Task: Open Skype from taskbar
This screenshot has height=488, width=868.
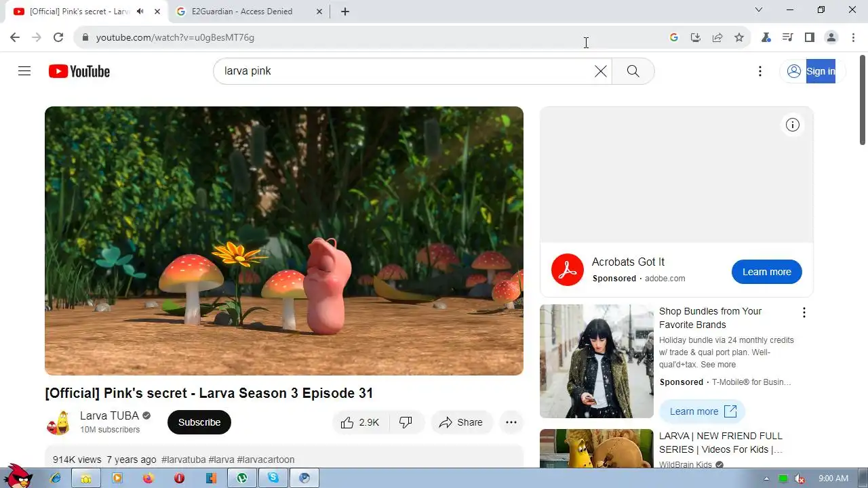Action: coord(273,478)
